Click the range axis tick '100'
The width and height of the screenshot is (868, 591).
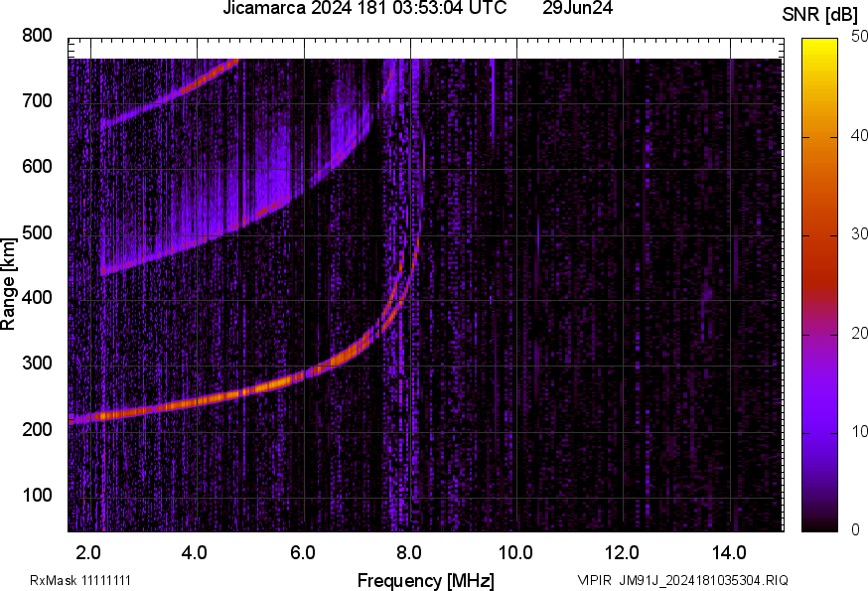(37, 495)
